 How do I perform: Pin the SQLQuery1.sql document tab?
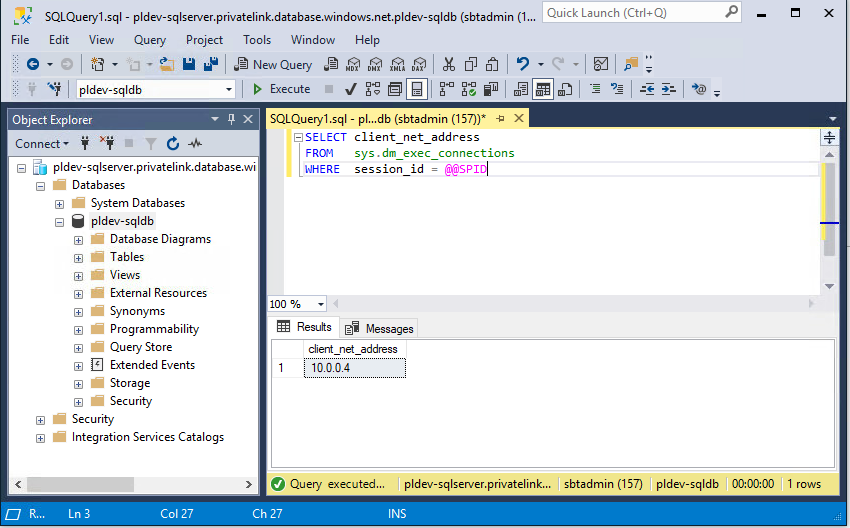[x=500, y=118]
